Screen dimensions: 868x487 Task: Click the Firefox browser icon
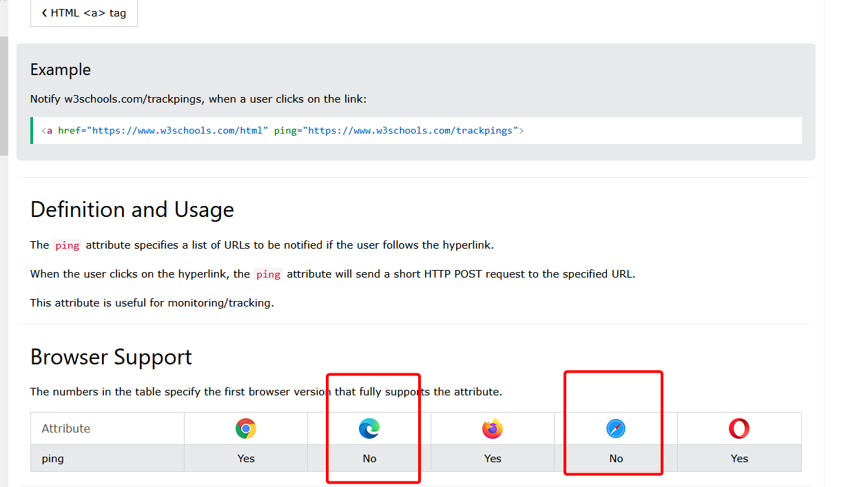493,428
